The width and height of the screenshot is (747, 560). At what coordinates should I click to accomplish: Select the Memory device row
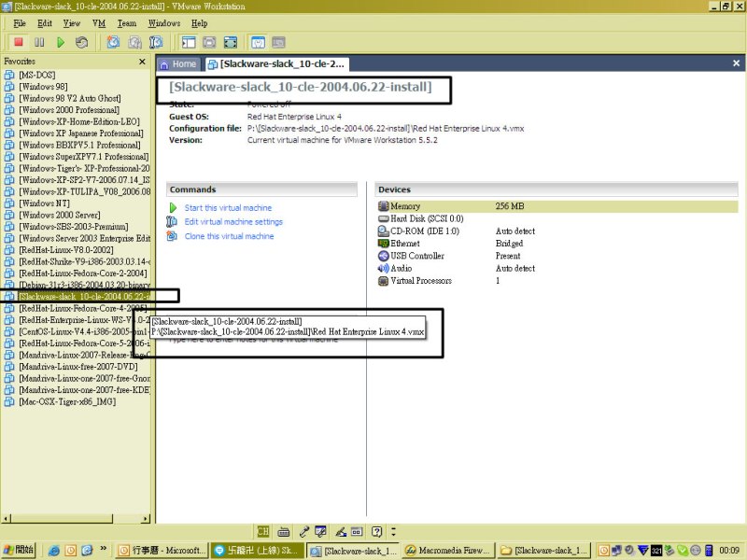click(557, 206)
